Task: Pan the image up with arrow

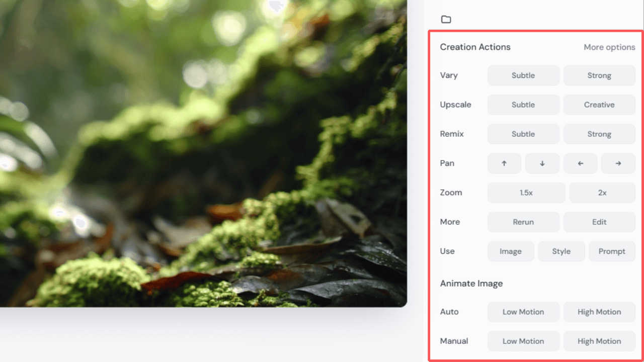Action: coord(504,163)
